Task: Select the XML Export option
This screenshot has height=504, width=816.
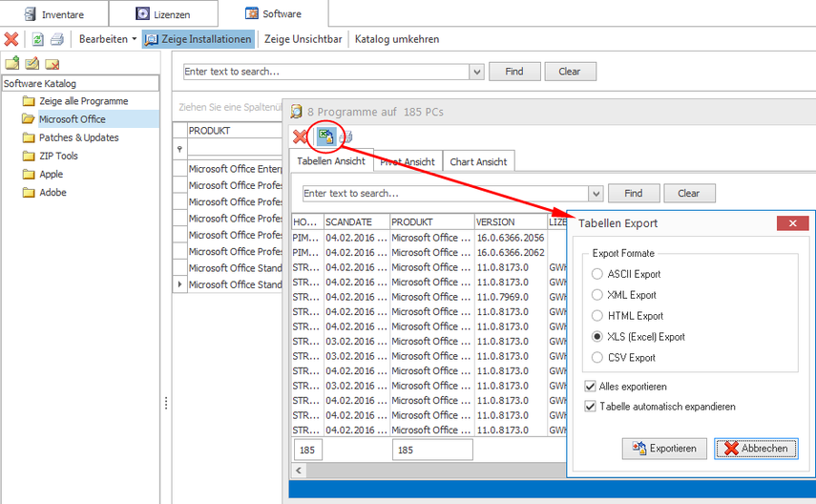Action: click(x=596, y=295)
